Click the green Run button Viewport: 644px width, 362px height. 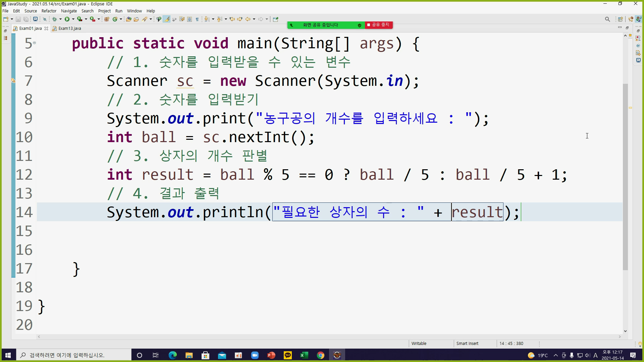pyautogui.click(x=67, y=19)
